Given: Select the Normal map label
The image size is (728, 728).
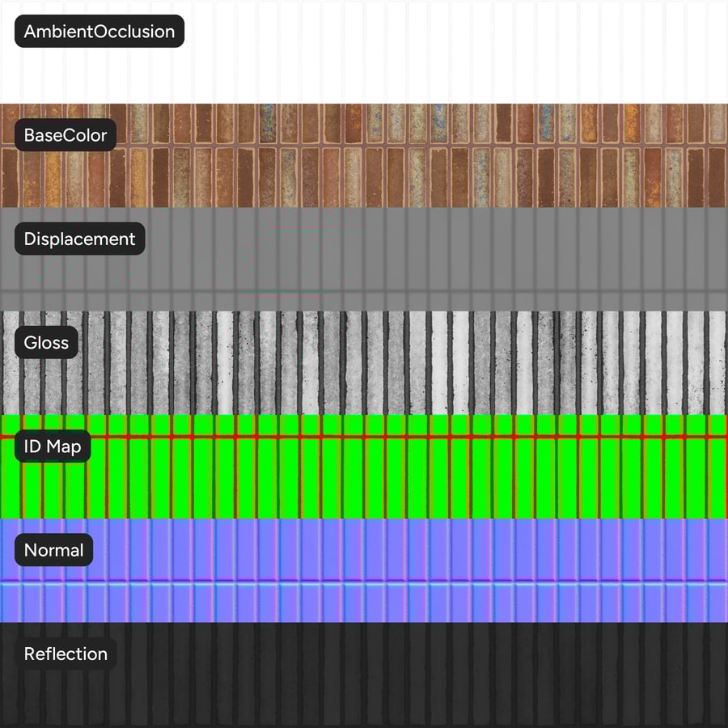Looking at the screenshot, I should pyautogui.click(x=54, y=550).
